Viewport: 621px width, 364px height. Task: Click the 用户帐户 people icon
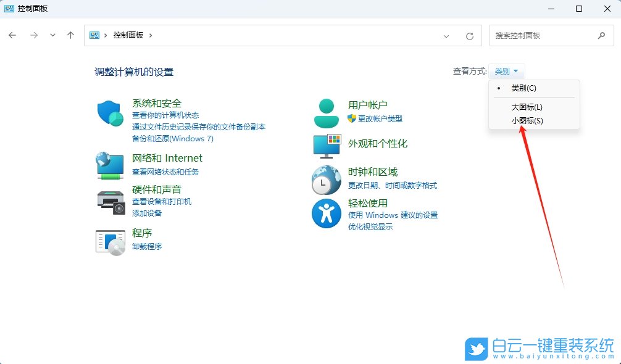(x=326, y=112)
